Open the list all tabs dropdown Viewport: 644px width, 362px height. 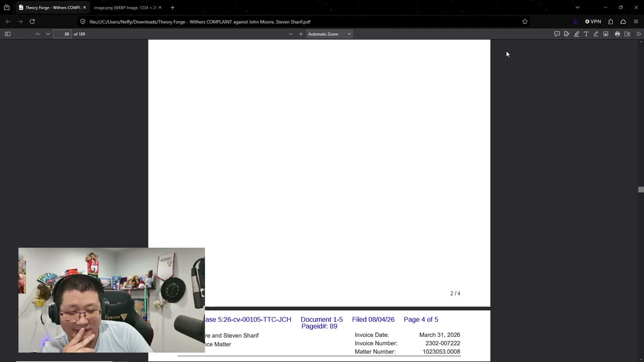pos(578,8)
